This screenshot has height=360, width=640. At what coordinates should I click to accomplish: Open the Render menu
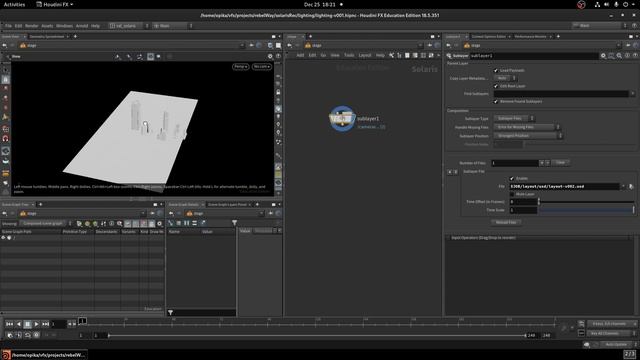click(32, 26)
